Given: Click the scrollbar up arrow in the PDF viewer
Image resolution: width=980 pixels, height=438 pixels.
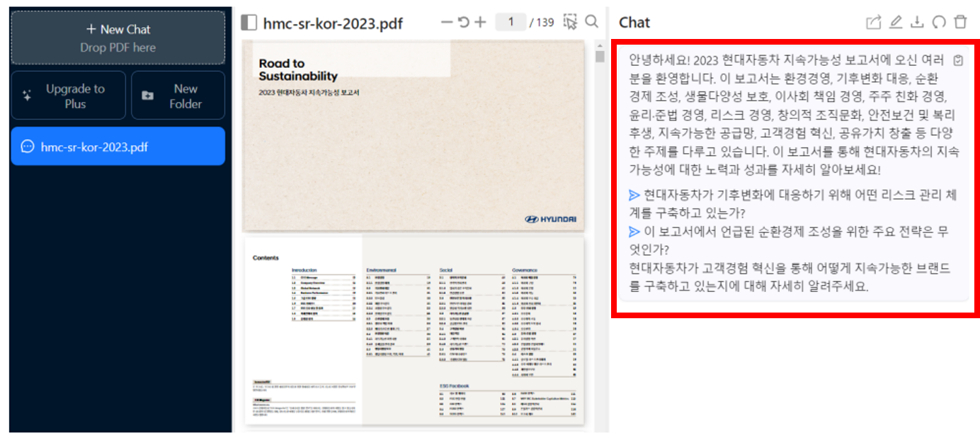Looking at the screenshot, I should tap(600, 45).
